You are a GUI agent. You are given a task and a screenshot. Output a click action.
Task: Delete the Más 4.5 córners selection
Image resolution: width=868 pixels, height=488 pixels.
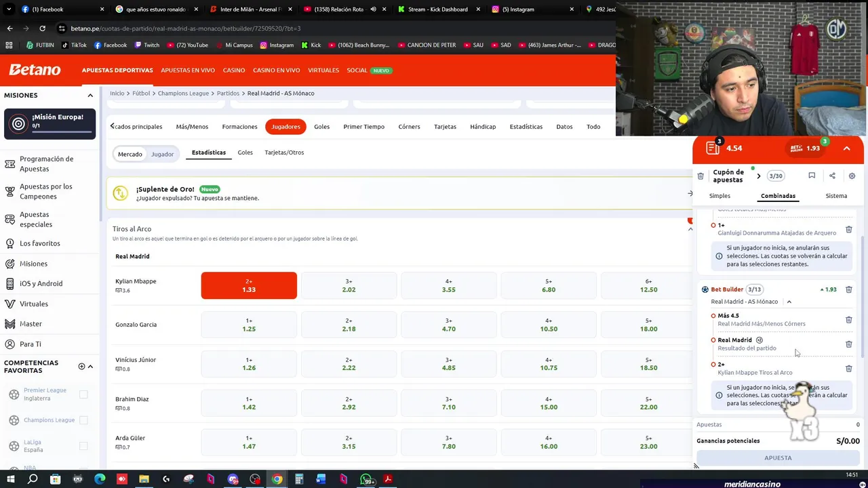click(848, 320)
